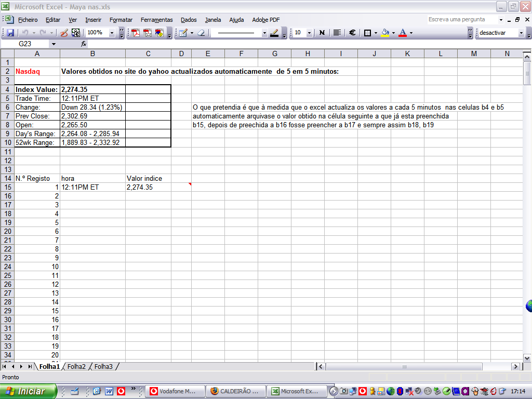The height and width of the screenshot is (399, 532).
Task: Launch Word from quick launch bar
Action: 109,391
